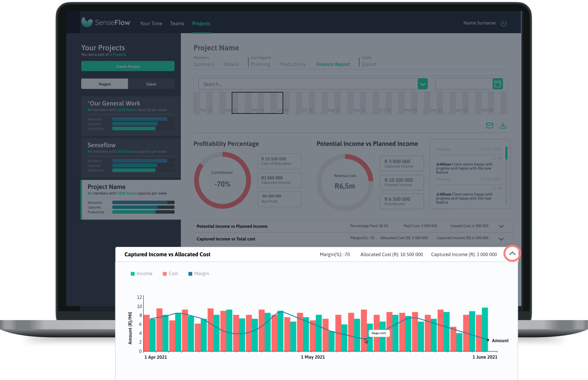Image resolution: width=588 pixels, height=380 pixels.
Task: Click the Create Project button
Action: coord(128,66)
